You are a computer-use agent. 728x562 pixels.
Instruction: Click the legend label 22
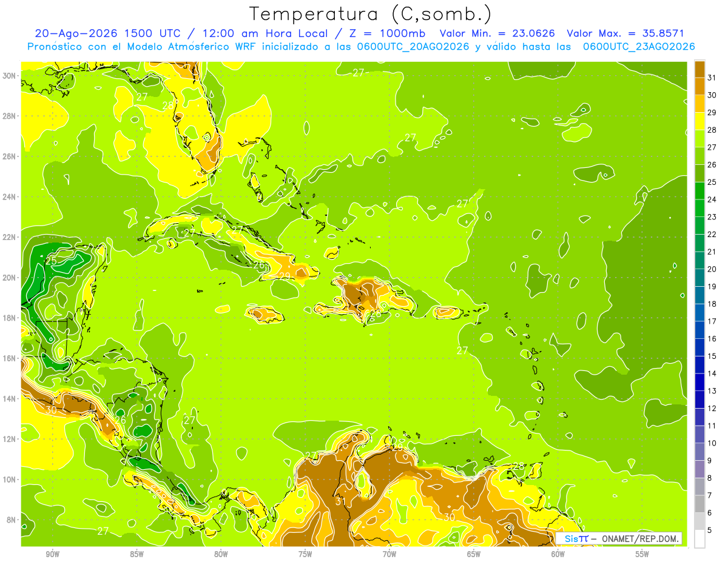point(712,234)
